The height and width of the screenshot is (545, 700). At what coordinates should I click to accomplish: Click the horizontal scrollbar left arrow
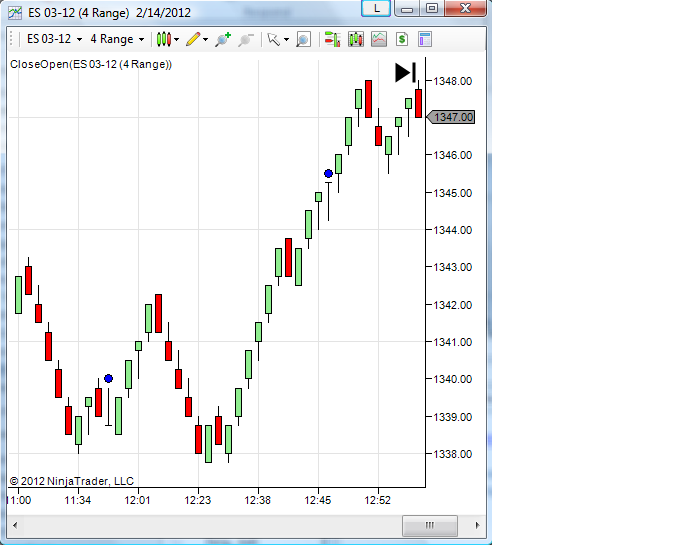(x=15, y=525)
